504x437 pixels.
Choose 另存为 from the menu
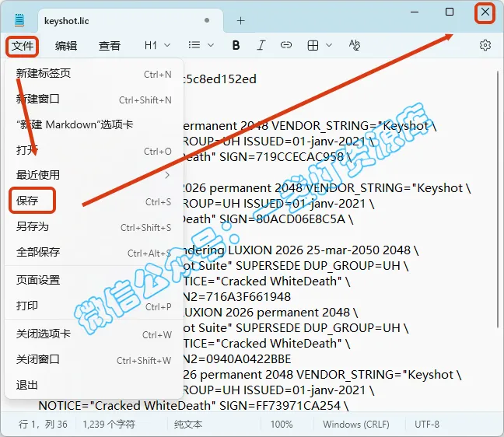[94, 227]
